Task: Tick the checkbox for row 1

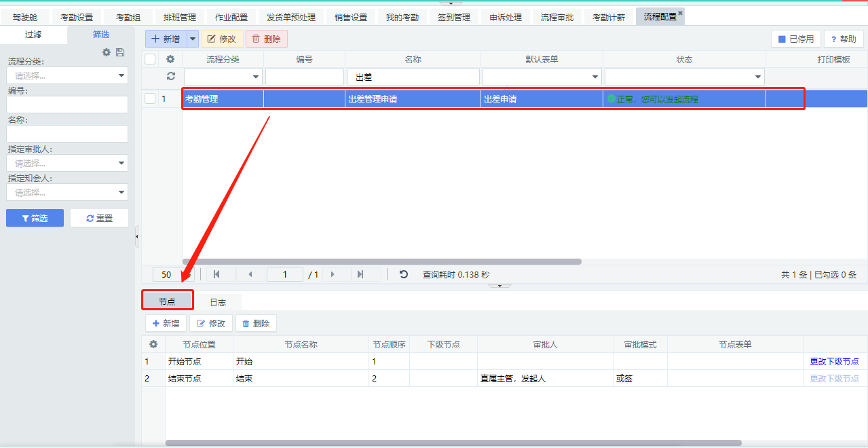Action: [150, 98]
